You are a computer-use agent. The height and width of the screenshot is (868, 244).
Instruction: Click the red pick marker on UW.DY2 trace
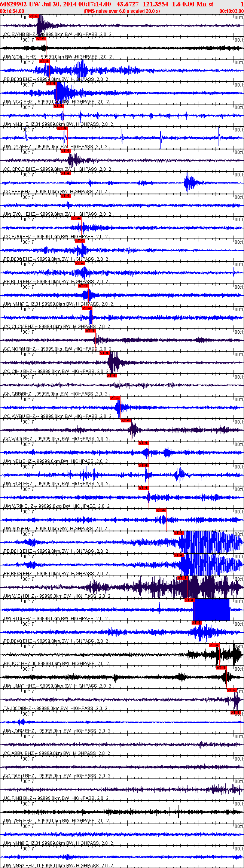(x=62, y=128)
